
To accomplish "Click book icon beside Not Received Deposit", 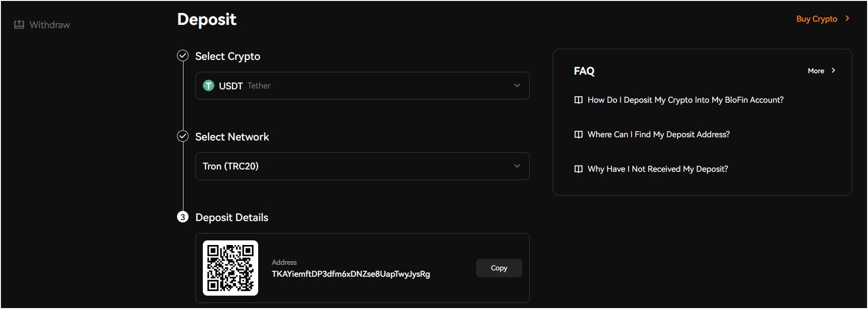I will [x=579, y=169].
